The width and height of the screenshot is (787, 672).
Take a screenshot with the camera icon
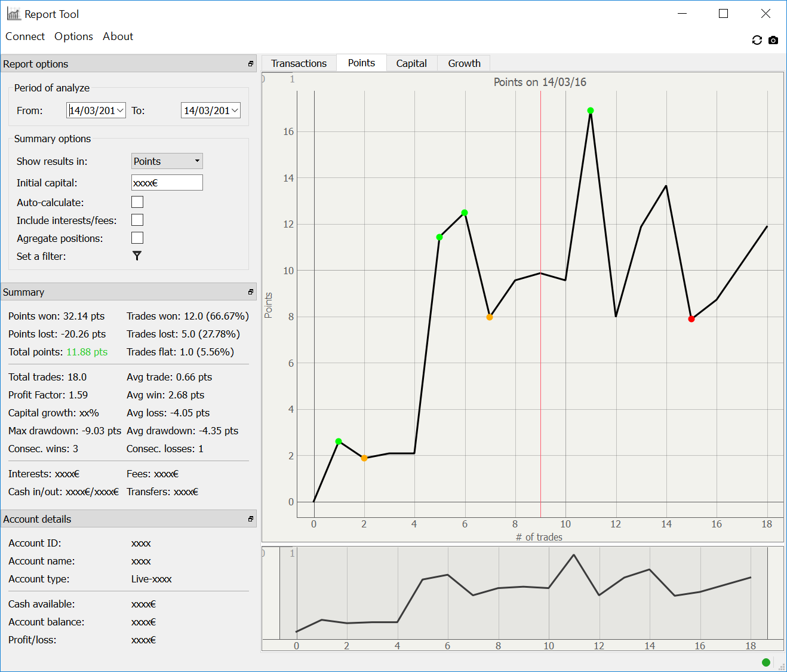[773, 40]
